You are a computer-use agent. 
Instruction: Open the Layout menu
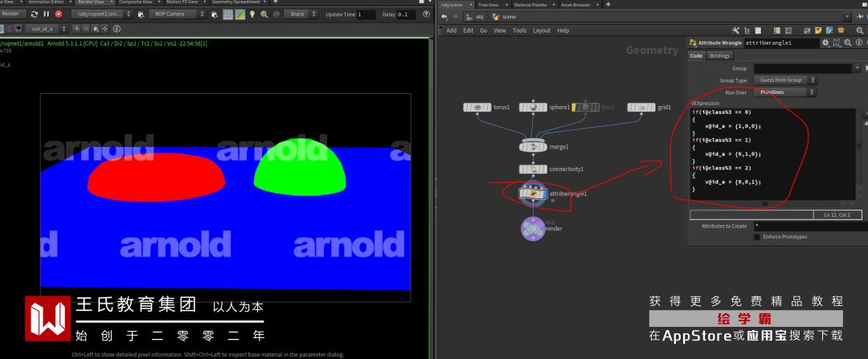(542, 31)
